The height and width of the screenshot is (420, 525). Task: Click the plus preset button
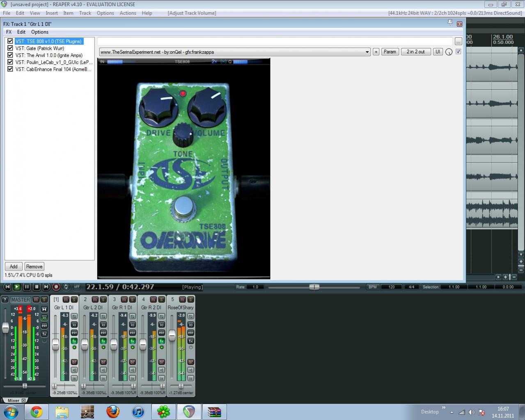point(376,52)
